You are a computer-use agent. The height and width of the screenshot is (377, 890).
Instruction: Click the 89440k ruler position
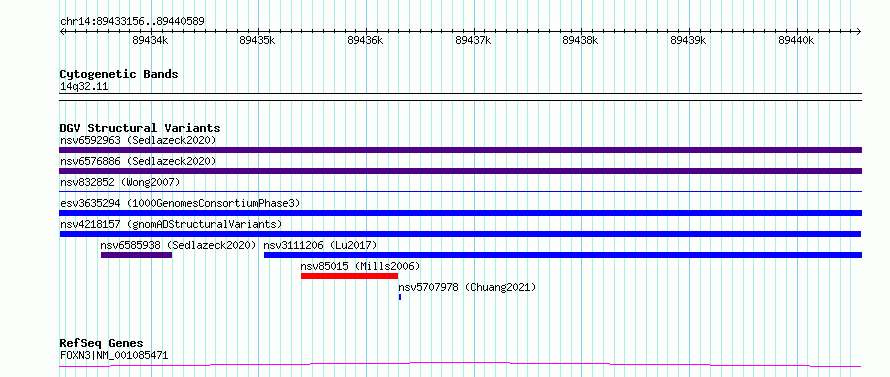click(796, 40)
